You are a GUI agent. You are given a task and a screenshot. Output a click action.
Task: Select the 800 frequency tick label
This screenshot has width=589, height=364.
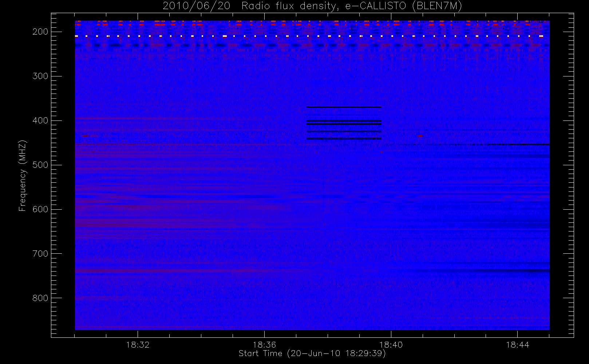click(x=40, y=298)
